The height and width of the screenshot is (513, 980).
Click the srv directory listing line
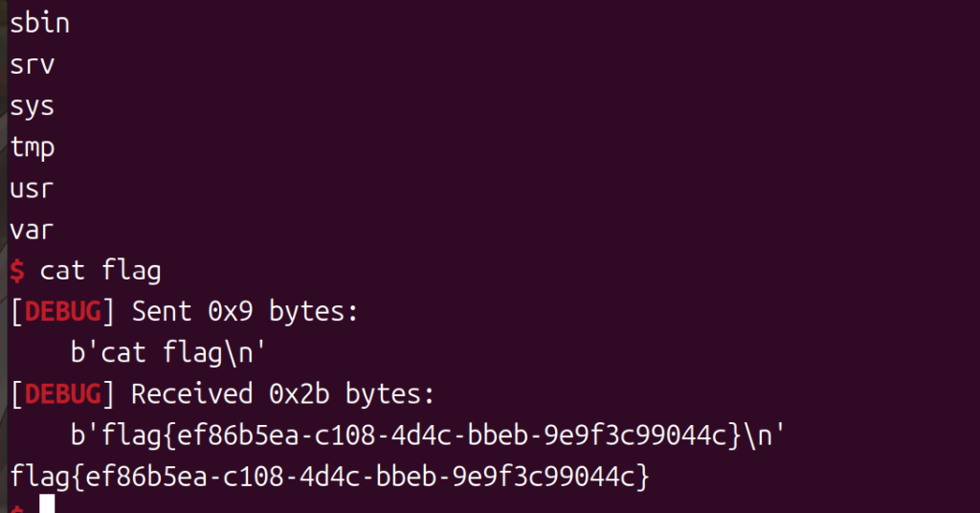pos(32,65)
